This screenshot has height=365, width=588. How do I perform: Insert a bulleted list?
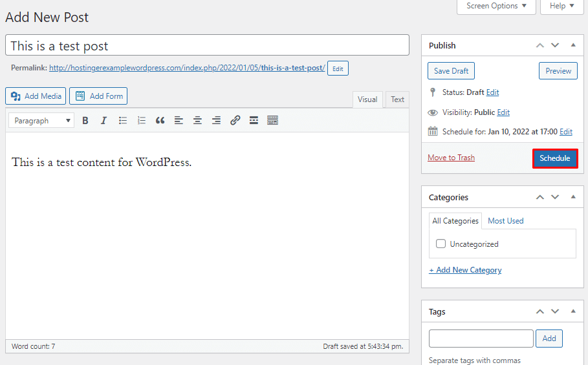click(x=123, y=121)
